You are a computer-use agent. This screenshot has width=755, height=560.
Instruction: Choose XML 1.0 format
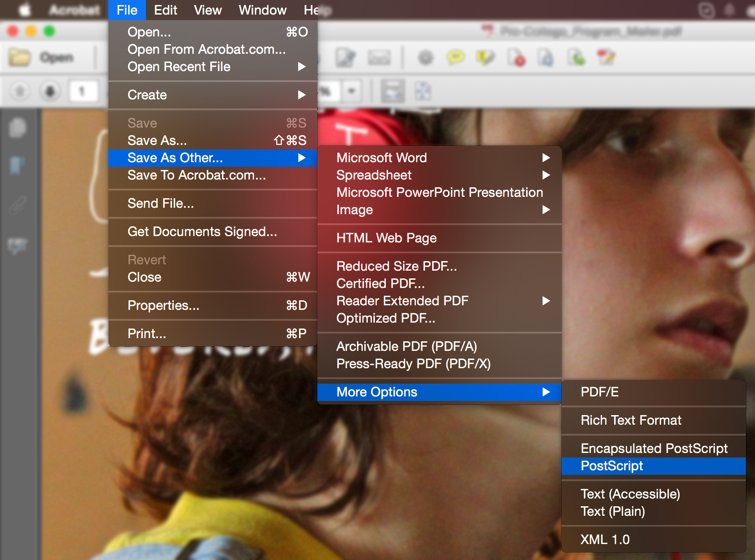[x=654, y=539]
